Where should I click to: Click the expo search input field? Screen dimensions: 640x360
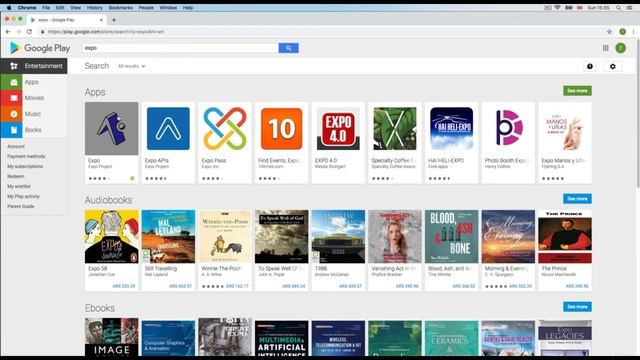point(180,48)
